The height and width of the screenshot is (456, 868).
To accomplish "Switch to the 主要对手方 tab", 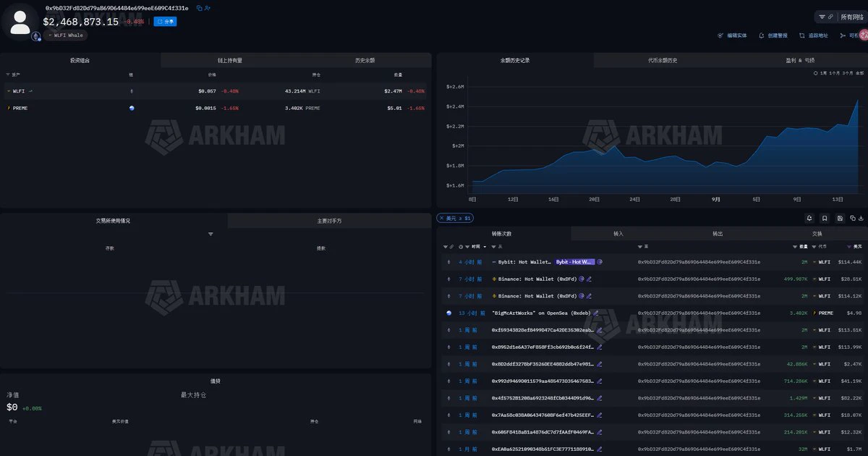I will click(x=329, y=221).
